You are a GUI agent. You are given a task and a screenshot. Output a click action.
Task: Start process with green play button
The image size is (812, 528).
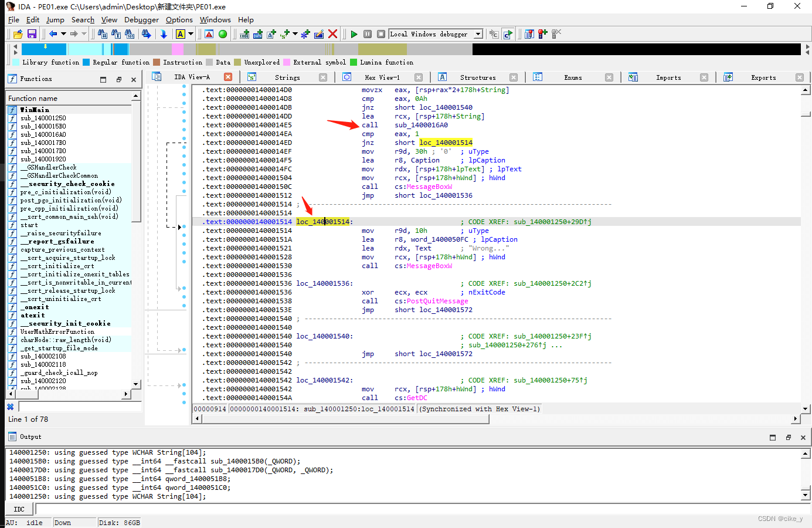point(354,34)
